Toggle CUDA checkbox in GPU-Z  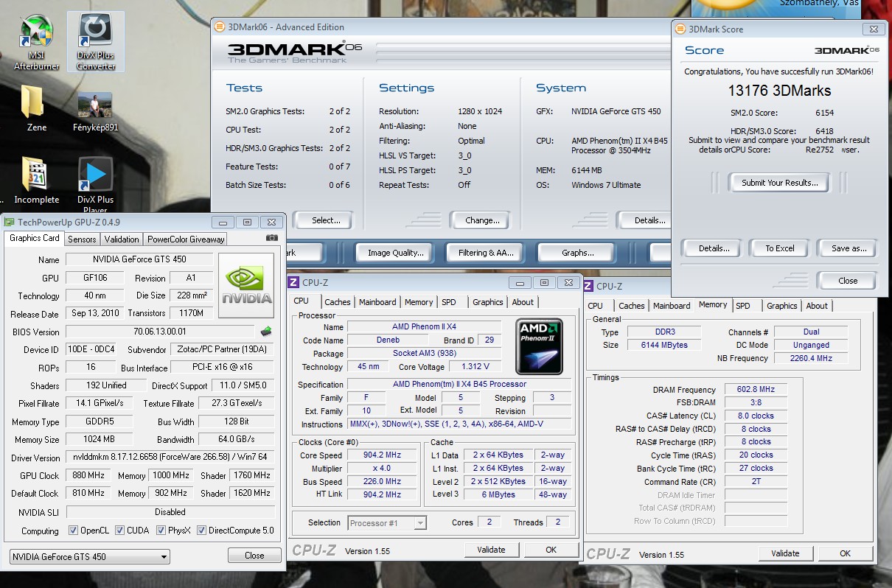(x=119, y=531)
